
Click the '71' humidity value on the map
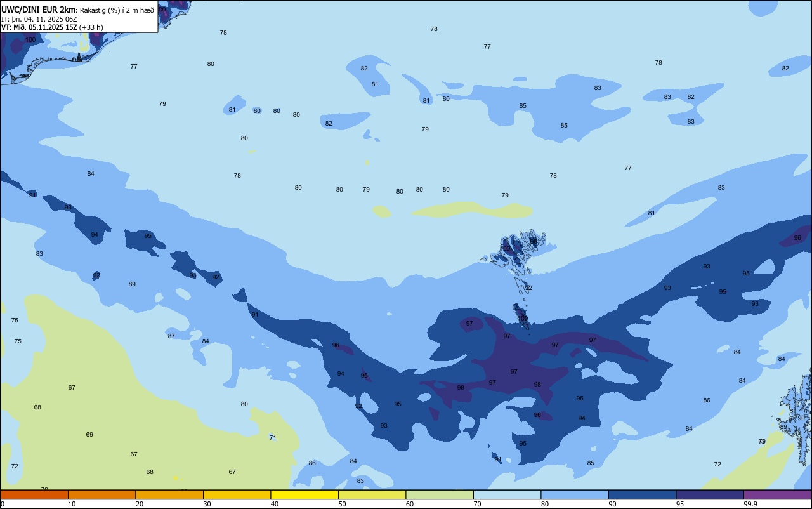273,438
